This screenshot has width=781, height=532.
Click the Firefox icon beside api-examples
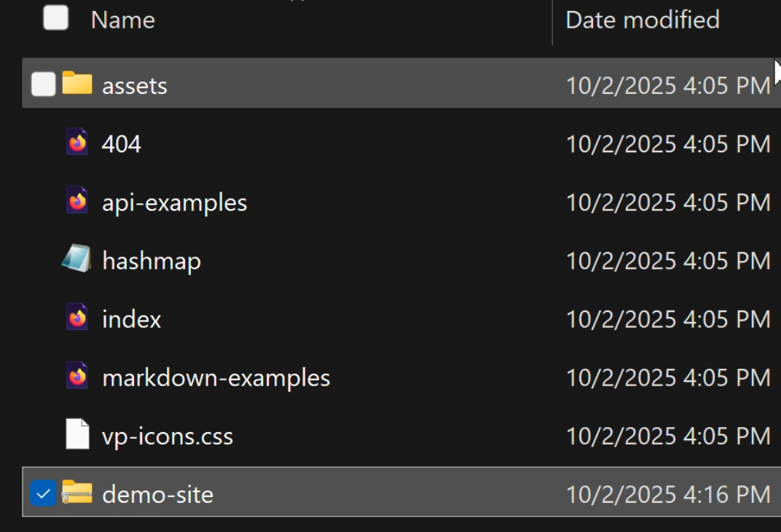77,201
